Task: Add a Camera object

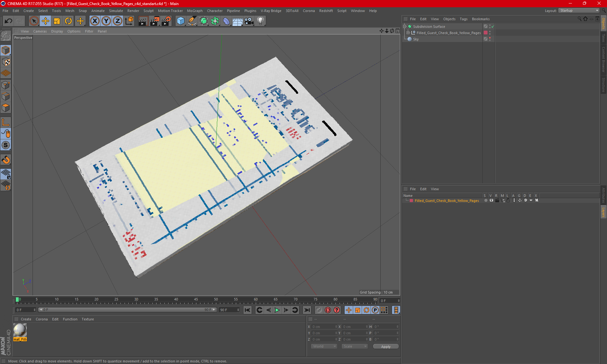Action: (249, 21)
